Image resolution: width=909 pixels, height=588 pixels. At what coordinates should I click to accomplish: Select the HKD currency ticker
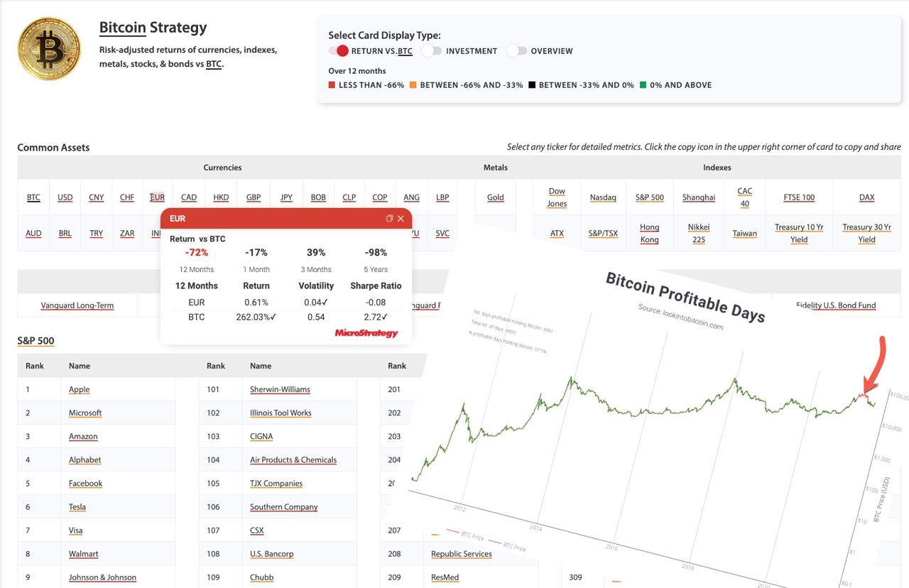[x=221, y=197]
